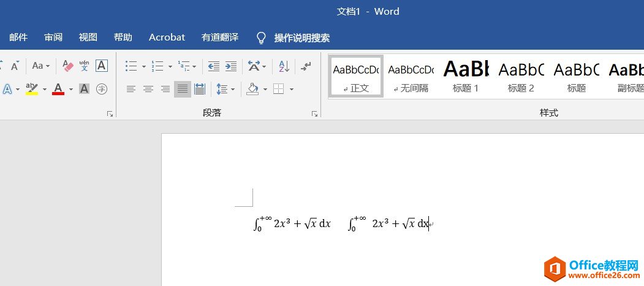Open the Borders dropdown arrow
The height and width of the screenshot is (286, 644).
pos(292,90)
